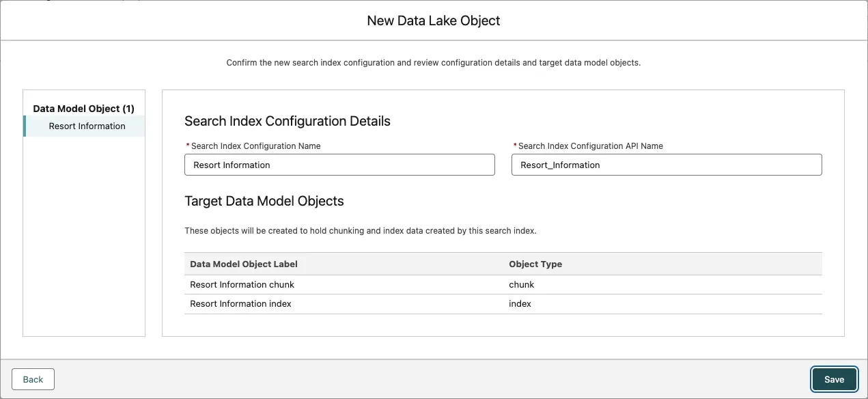Focus the Search Index Configuration API Name field

(666, 165)
